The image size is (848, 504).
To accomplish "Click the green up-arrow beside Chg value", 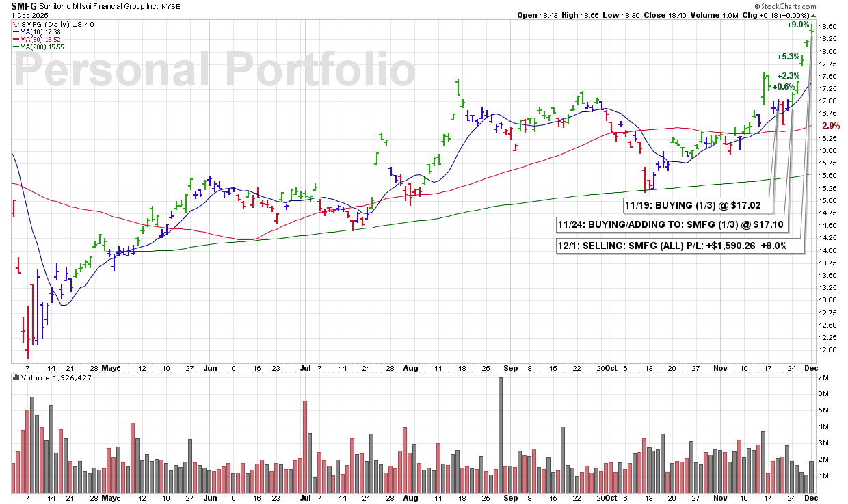I will pos(814,15).
